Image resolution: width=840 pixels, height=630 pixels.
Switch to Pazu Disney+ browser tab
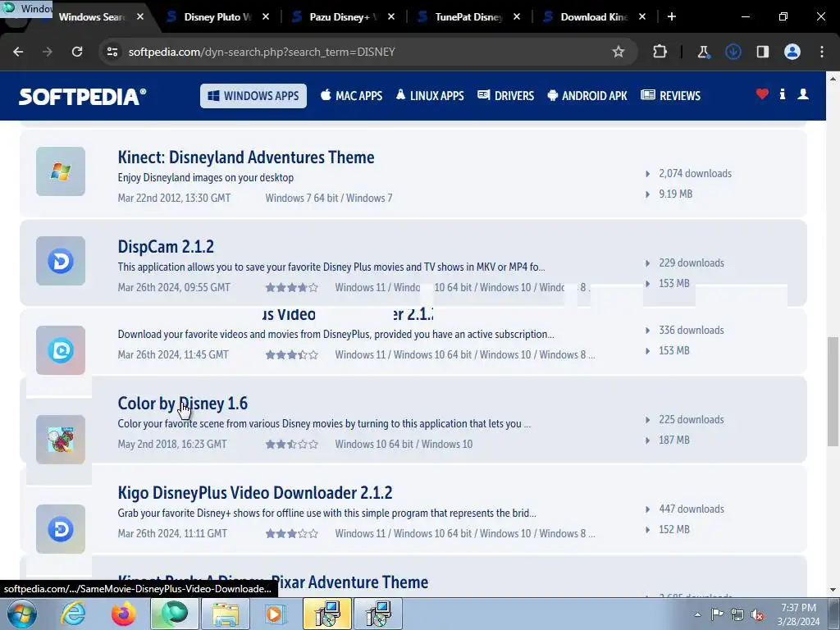343,16
